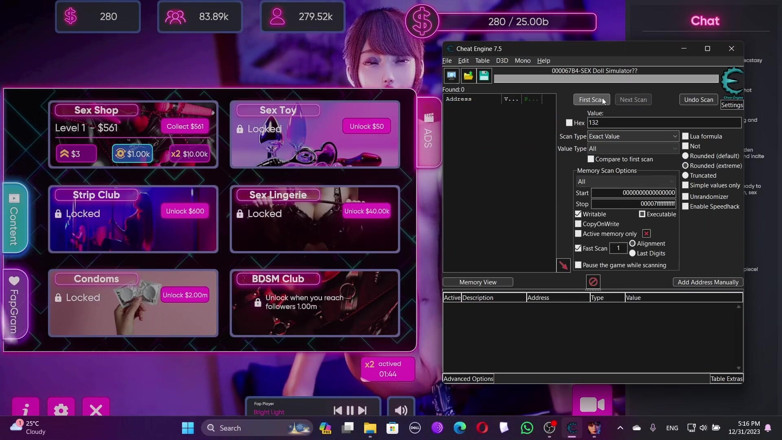
Task: Click red X next to Active memory only
Action: 646,233
